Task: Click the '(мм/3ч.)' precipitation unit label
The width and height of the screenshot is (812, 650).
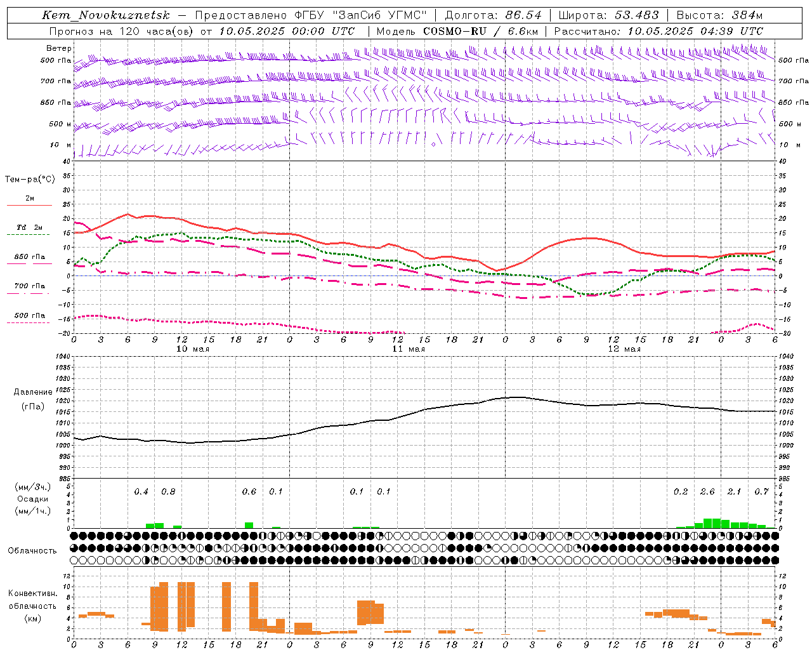Action: coord(32,487)
